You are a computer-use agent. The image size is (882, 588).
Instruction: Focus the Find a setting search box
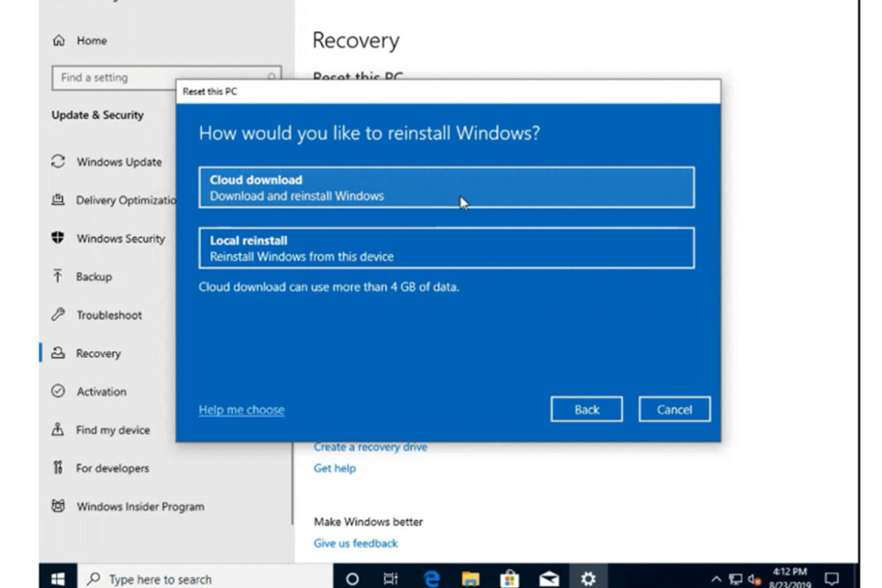click(x=167, y=78)
